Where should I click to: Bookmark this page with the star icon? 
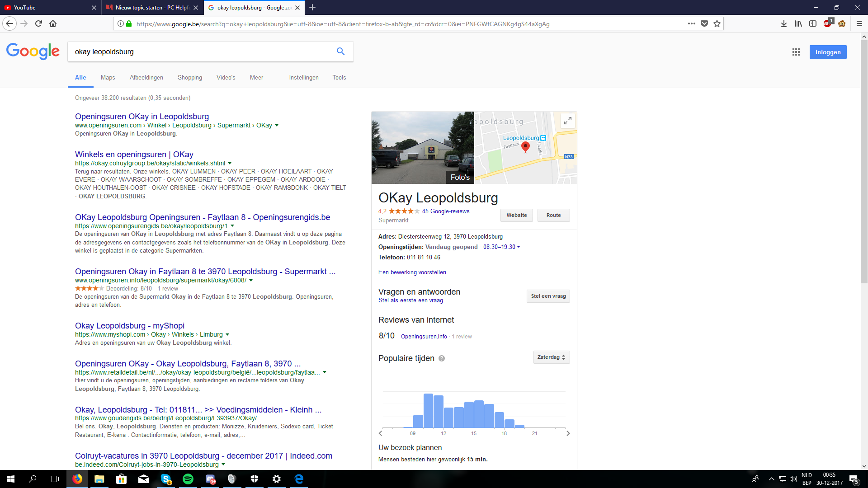[717, 23]
